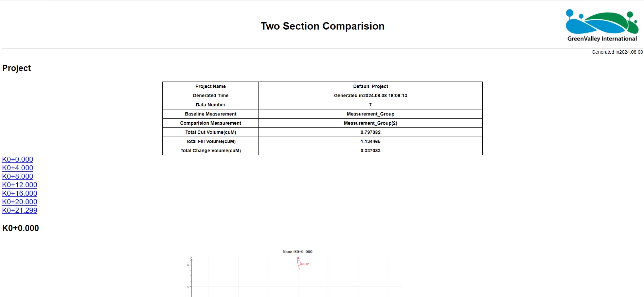Click the K0+0.000 section heading
This screenshot has height=297, width=644.
pyautogui.click(x=21, y=228)
